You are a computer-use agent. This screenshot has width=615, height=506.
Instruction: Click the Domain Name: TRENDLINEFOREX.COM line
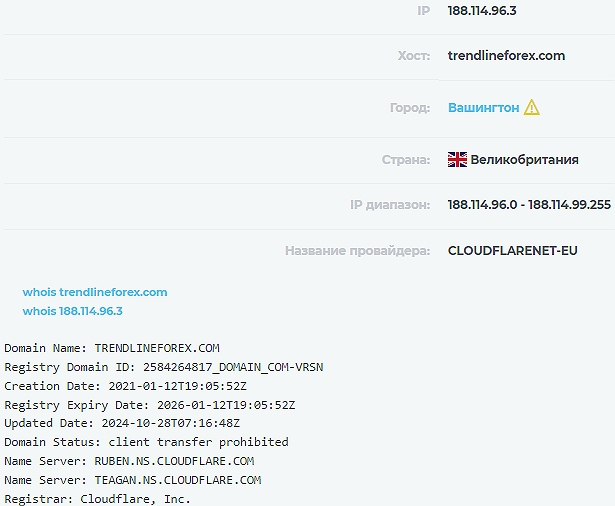coord(112,348)
